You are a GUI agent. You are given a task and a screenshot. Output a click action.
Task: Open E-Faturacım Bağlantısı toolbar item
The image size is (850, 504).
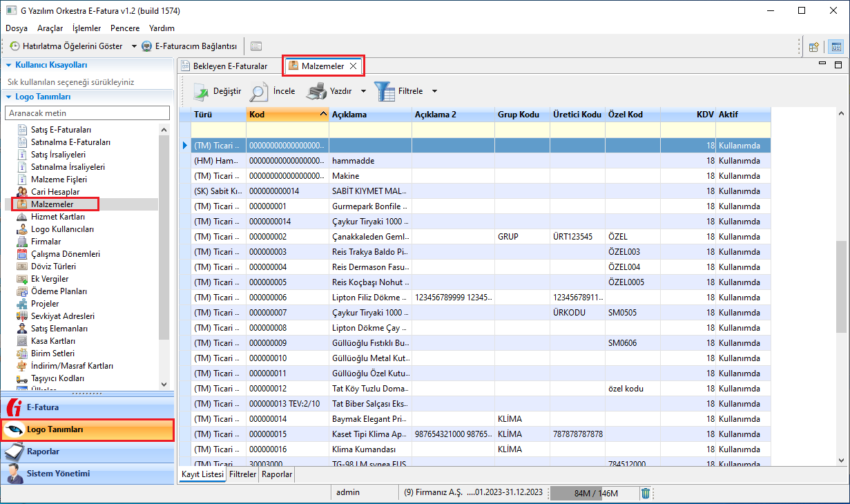[x=189, y=46]
